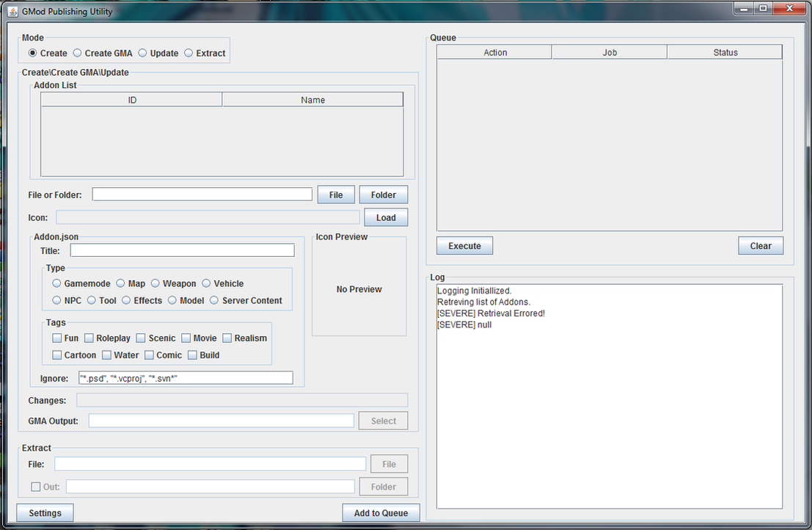The image size is (812, 530).
Task: Click the '[SEVERE] Retrieval Errored!' log line
Action: [x=491, y=313]
